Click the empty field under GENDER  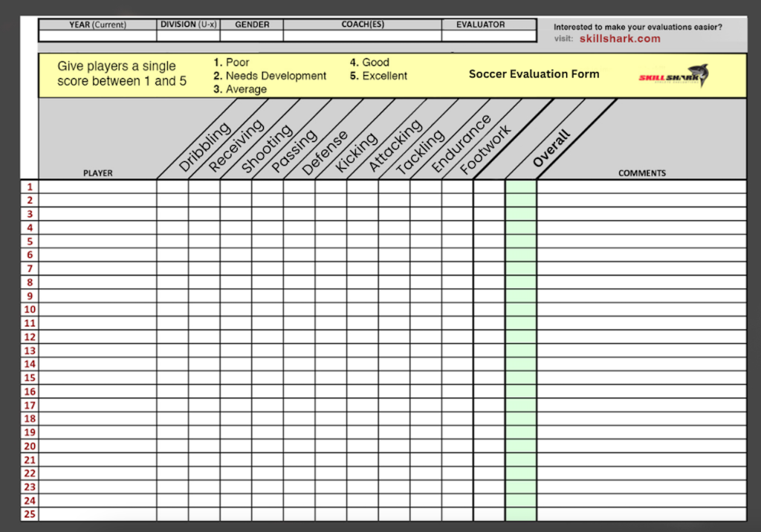point(252,36)
